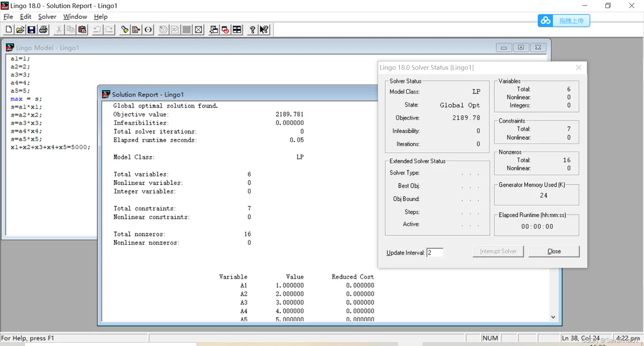Click the Redo arrow icon

[109, 30]
